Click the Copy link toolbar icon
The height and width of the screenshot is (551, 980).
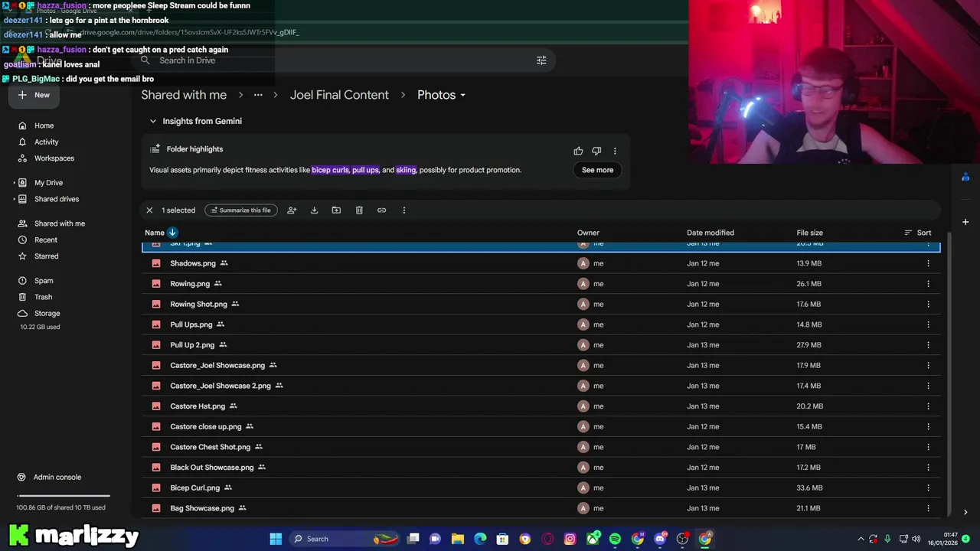click(x=381, y=210)
